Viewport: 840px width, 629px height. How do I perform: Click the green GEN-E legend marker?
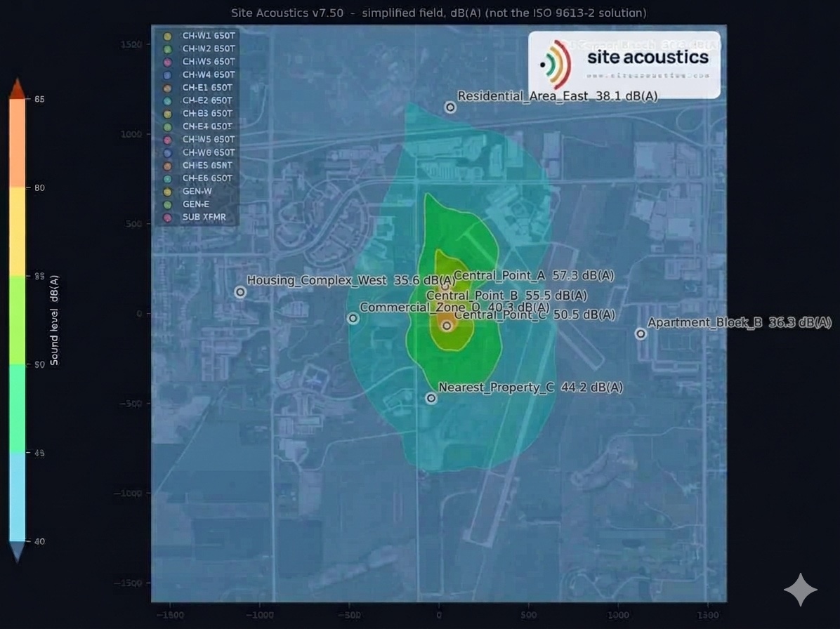168,205
